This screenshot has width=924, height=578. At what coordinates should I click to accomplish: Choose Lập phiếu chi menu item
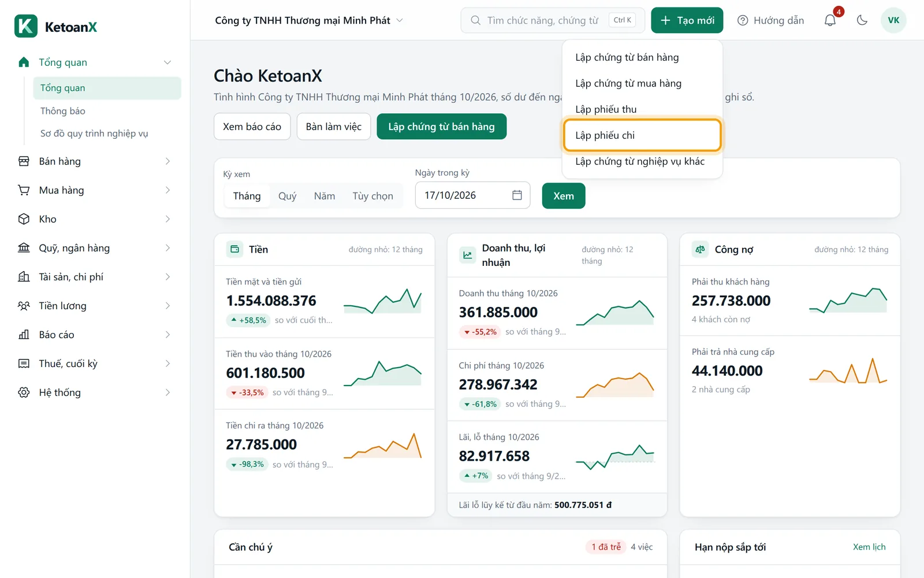point(642,135)
